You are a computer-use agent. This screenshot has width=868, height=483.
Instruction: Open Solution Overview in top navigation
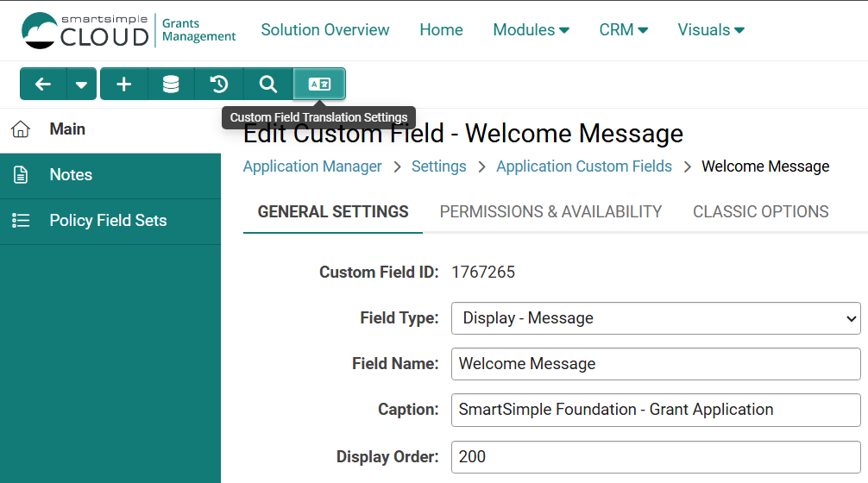point(325,30)
